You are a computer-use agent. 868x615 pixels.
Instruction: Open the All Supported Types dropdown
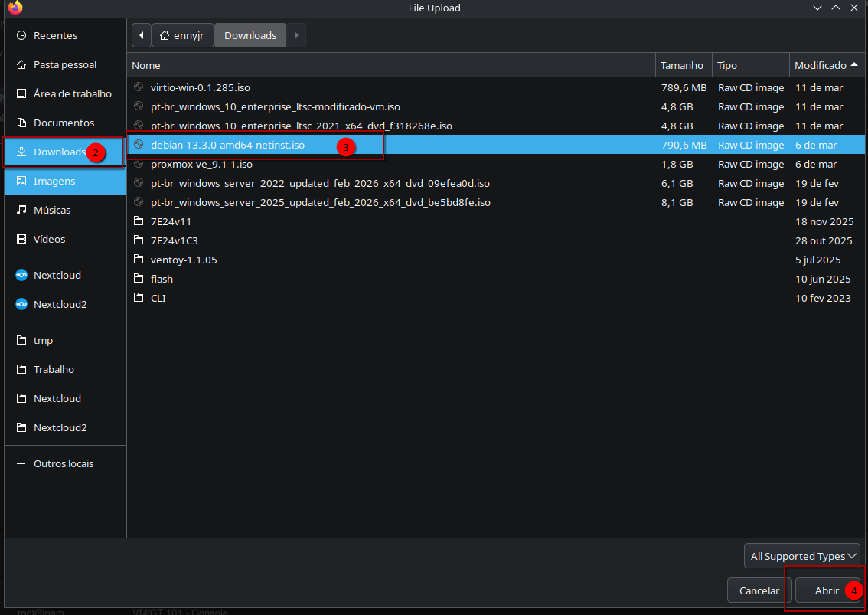(801, 556)
